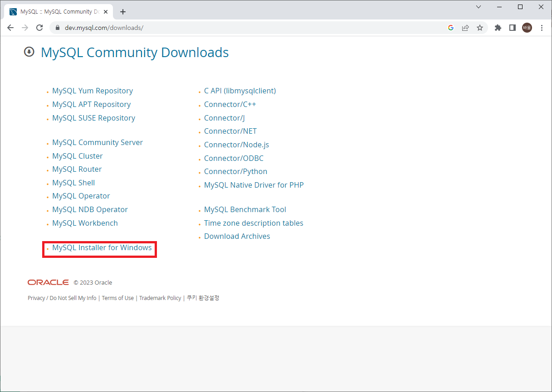Open the Connector/J link
This screenshot has height=392, width=552.
point(225,118)
